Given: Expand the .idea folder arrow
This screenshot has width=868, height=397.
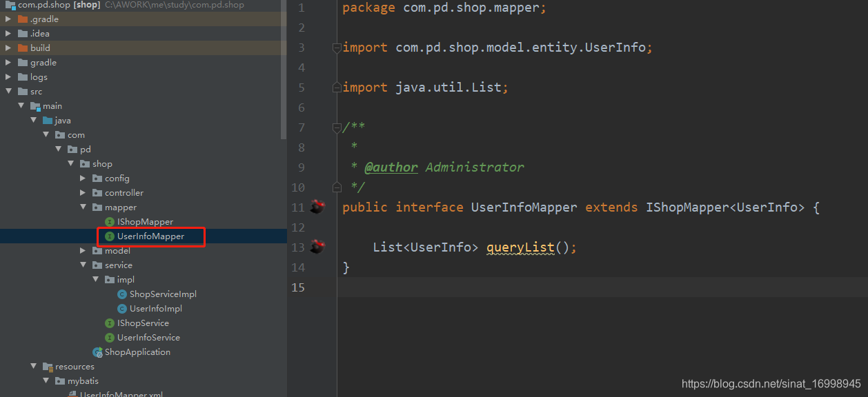Looking at the screenshot, I should pyautogui.click(x=8, y=33).
